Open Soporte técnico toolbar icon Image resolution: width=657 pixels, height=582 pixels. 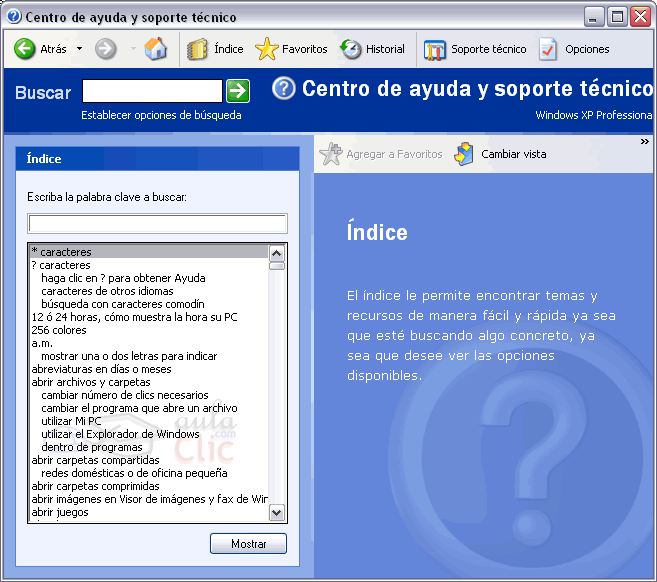pyautogui.click(x=435, y=49)
